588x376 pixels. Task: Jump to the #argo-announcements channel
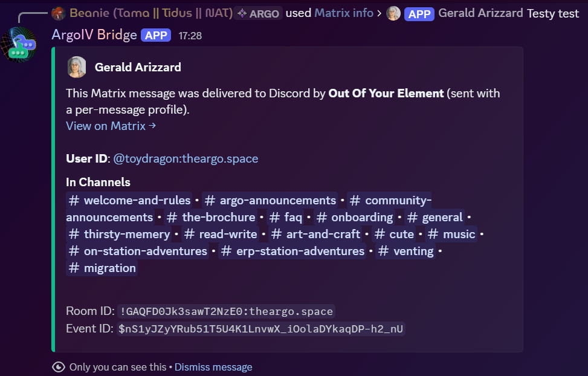click(270, 200)
